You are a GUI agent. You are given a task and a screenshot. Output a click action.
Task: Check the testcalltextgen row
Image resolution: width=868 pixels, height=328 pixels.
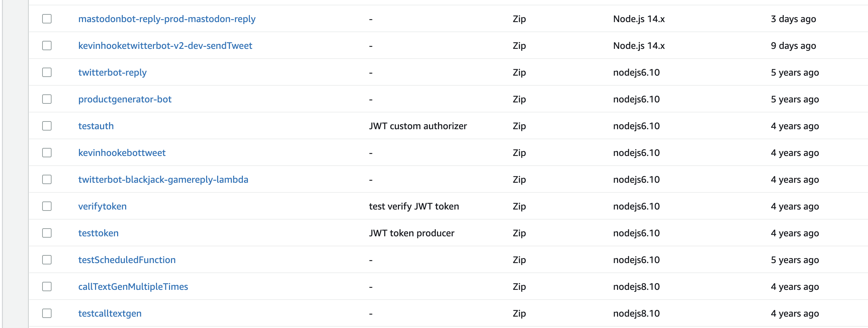[47, 313]
